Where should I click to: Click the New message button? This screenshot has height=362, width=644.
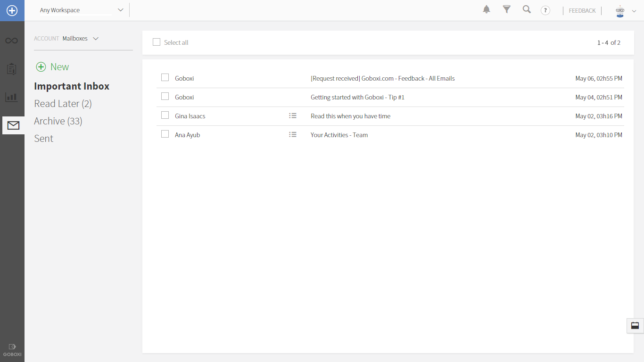point(53,67)
